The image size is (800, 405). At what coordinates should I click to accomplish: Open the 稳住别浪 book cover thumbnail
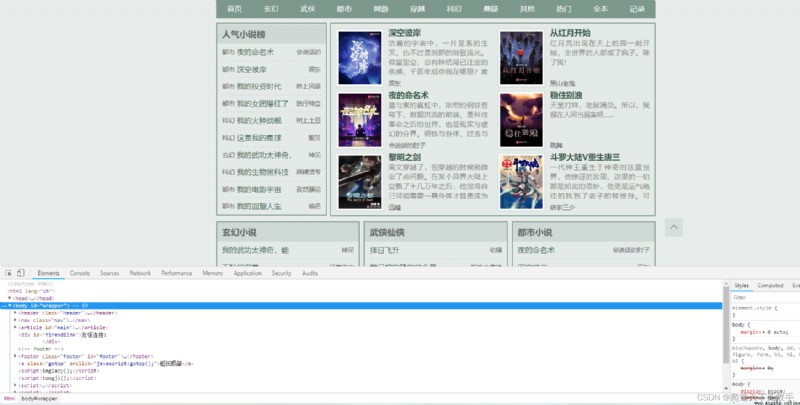click(521, 120)
